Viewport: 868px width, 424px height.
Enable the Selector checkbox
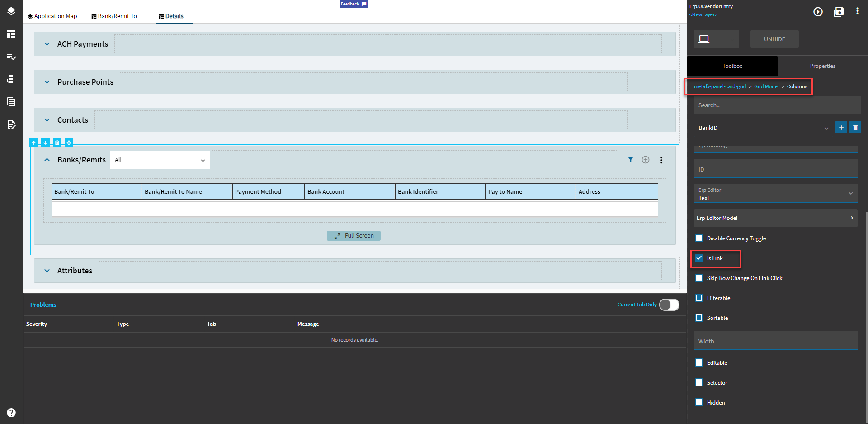(x=699, y=382)
